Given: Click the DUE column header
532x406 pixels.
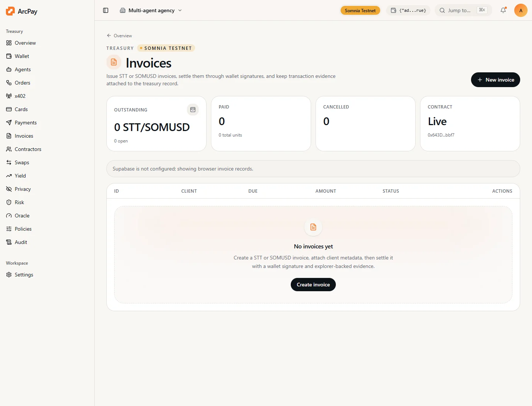Looking at the screenshot, I should point(253,191).
